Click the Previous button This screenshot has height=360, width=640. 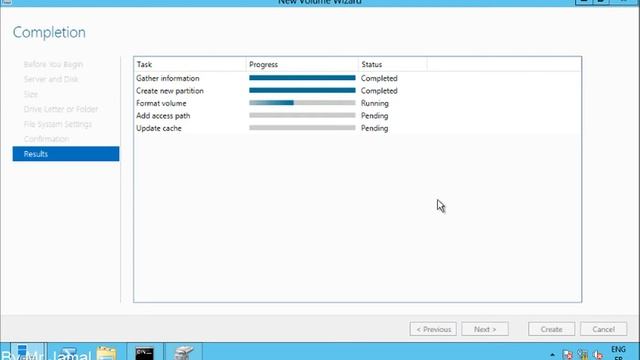coord(433,329)
